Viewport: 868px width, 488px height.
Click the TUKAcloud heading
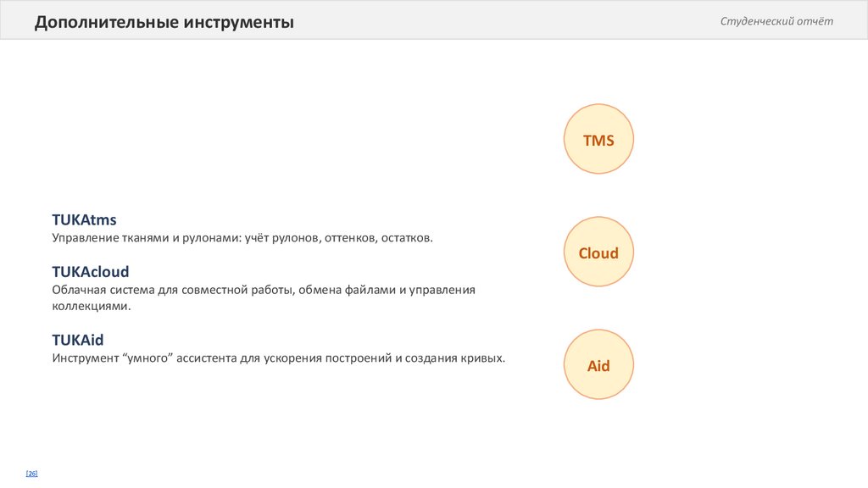point(90,272)
